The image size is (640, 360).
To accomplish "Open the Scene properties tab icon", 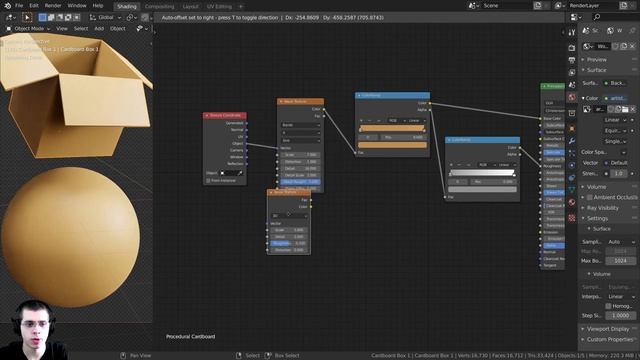I will 572,84.
